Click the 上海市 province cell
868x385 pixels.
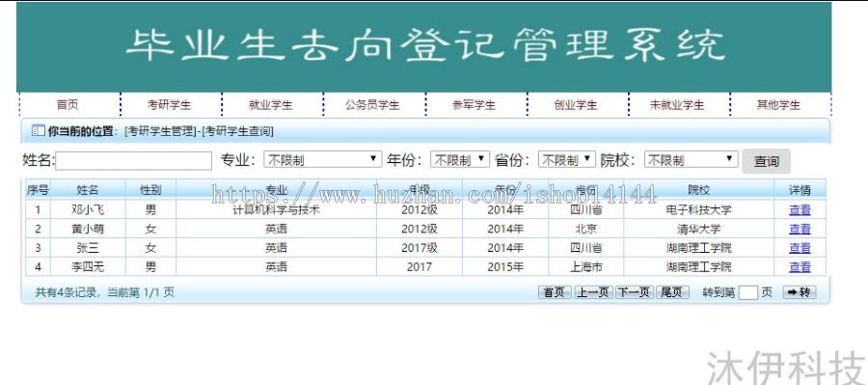pyautogui.click(x=586, y=267)
